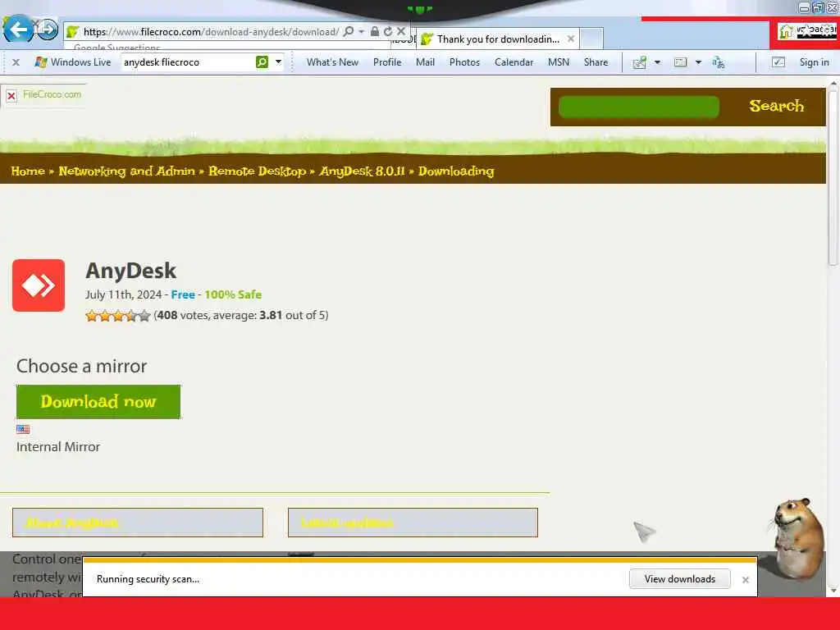Click the red AnyDesk app icon
This screenshot has height=630, width=840.
click(x=39, y=285)
